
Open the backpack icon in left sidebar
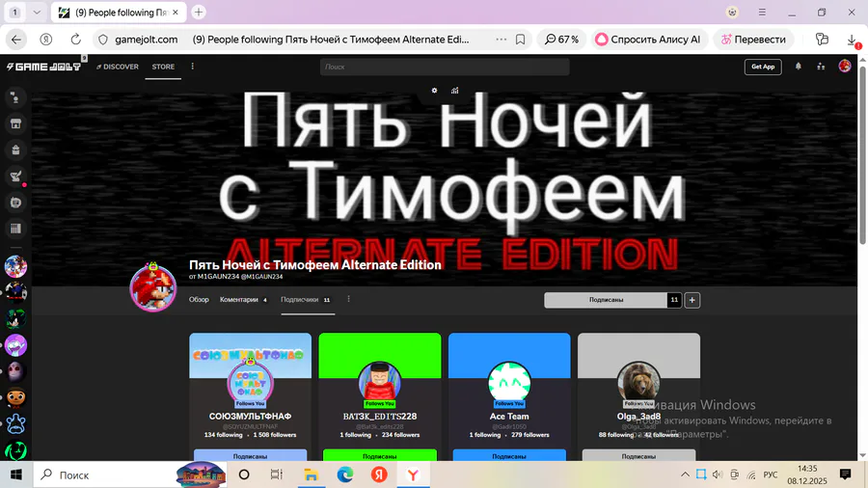(x=15, y=149)
